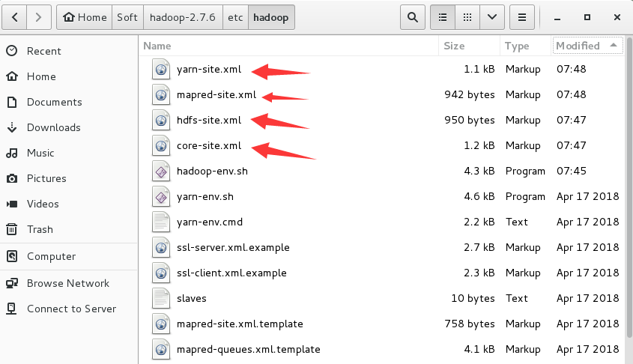Viewport: 633px width, 364px height.
Task: Open the view options dropdown arrow
Action: pyautogui.click(x=492, y=17)
